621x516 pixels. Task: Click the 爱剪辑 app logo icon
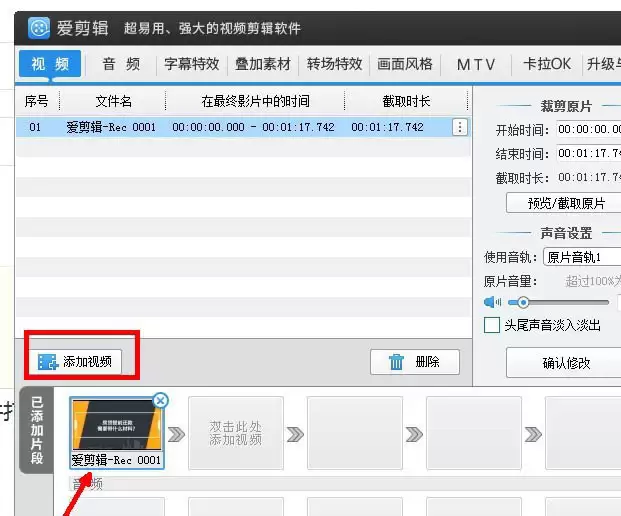point(39,28)
